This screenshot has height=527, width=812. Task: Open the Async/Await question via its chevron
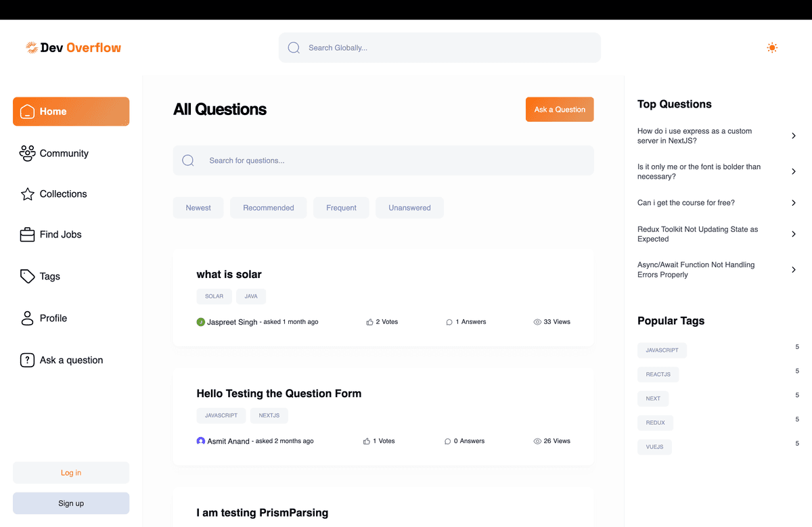click(x=793, y=269)
